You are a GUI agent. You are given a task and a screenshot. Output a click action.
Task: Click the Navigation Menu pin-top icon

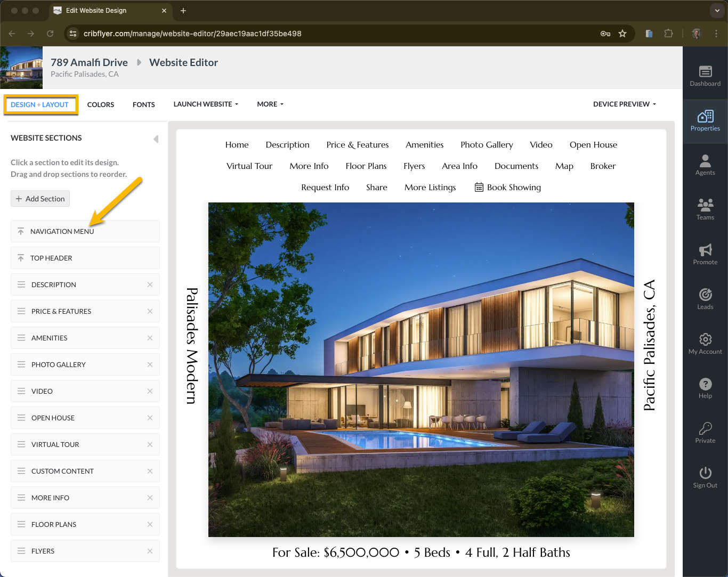pos(21,231)
